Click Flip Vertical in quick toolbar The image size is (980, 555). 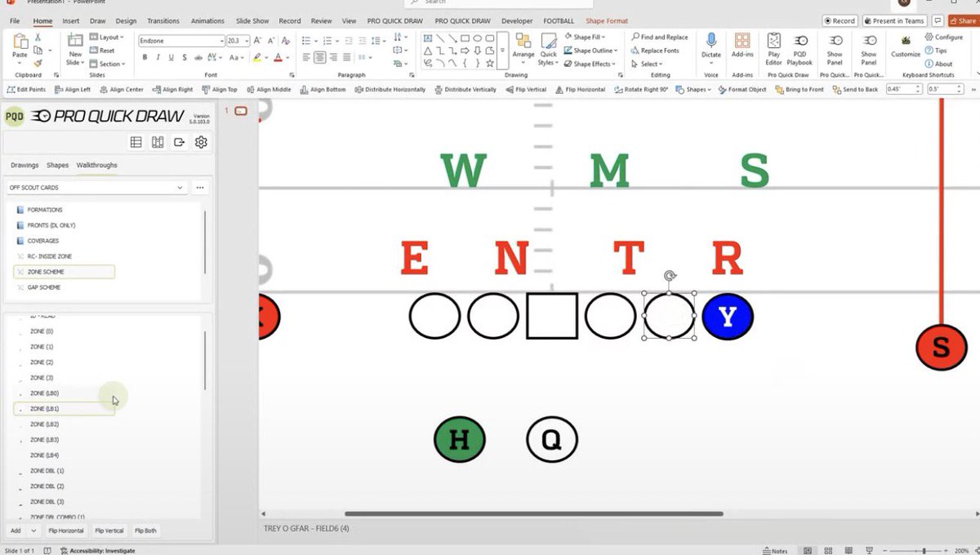[526, 90]
